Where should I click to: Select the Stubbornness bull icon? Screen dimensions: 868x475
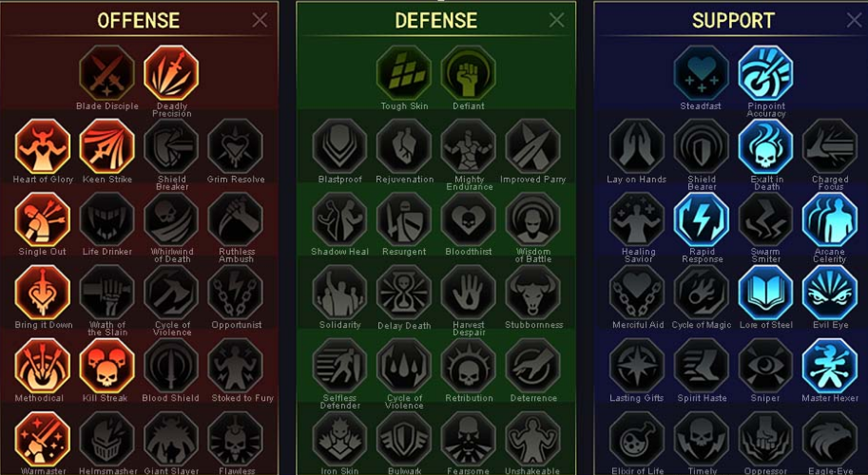(533, 293)
